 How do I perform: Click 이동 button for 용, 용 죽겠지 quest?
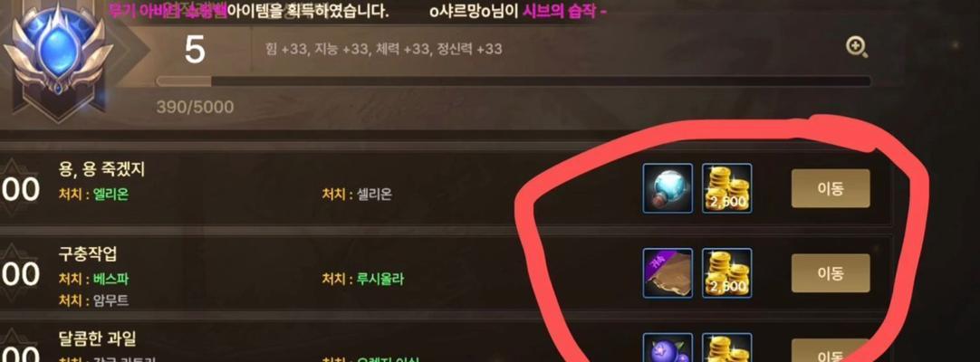coord(831,188)
